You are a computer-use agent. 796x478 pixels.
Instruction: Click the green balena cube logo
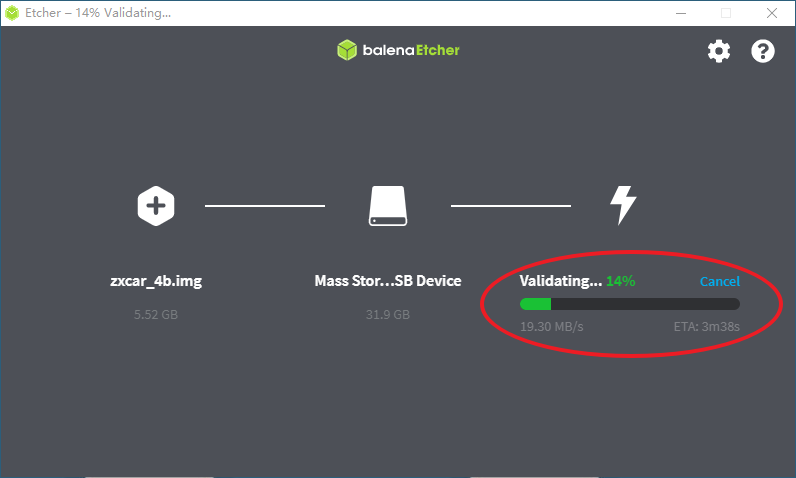point(347,50)
